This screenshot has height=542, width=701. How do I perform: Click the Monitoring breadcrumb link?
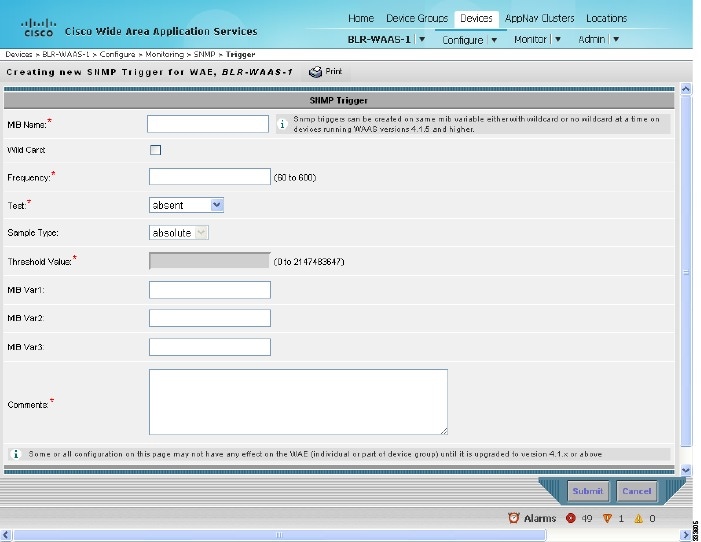click(x=165, y=54)
